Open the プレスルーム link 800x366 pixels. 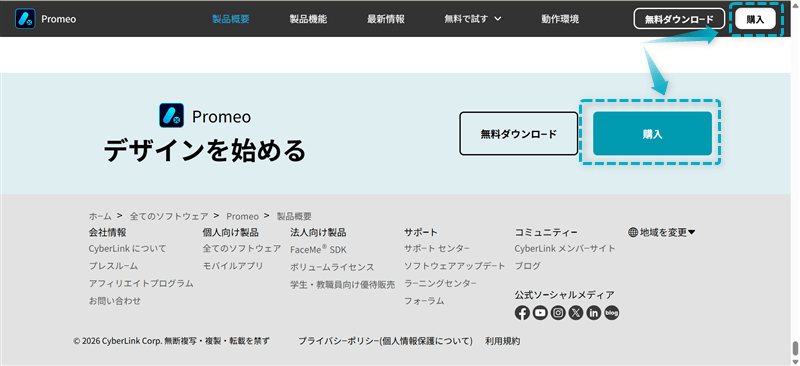[113, 266]
